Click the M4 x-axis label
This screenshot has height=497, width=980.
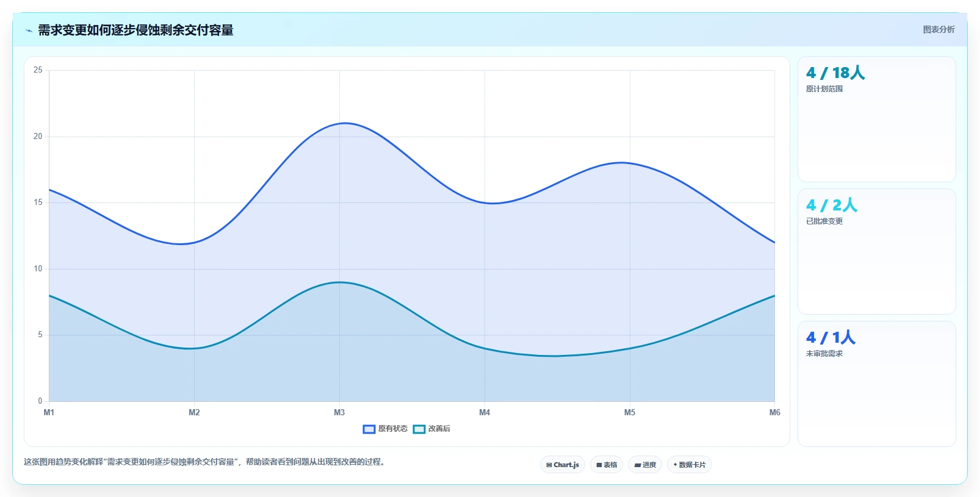point(485,413)
